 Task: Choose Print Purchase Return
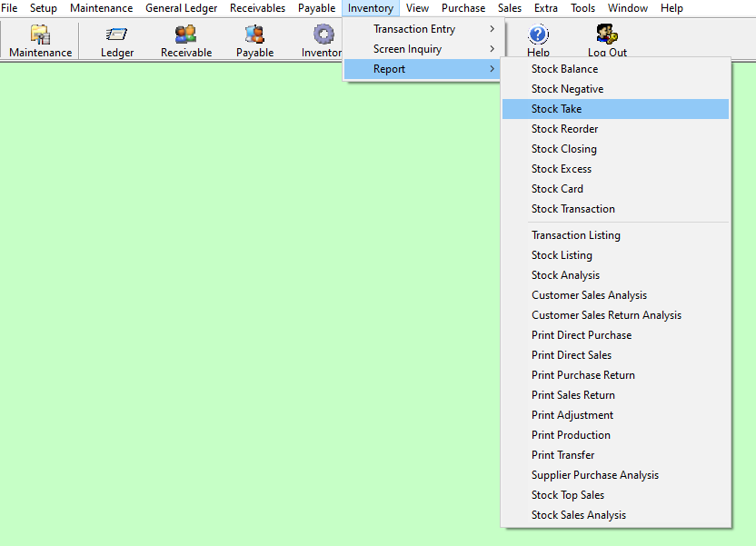pos(616,375)
